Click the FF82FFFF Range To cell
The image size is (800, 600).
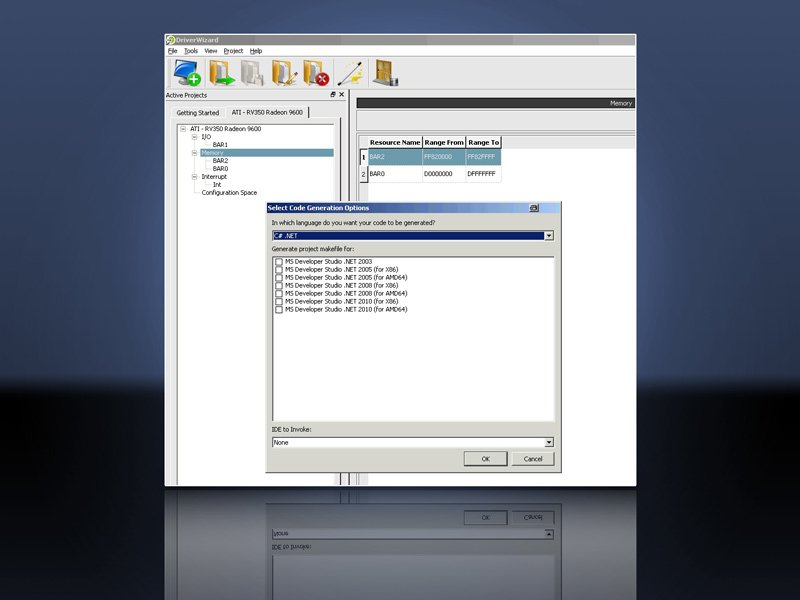point(484,157)
